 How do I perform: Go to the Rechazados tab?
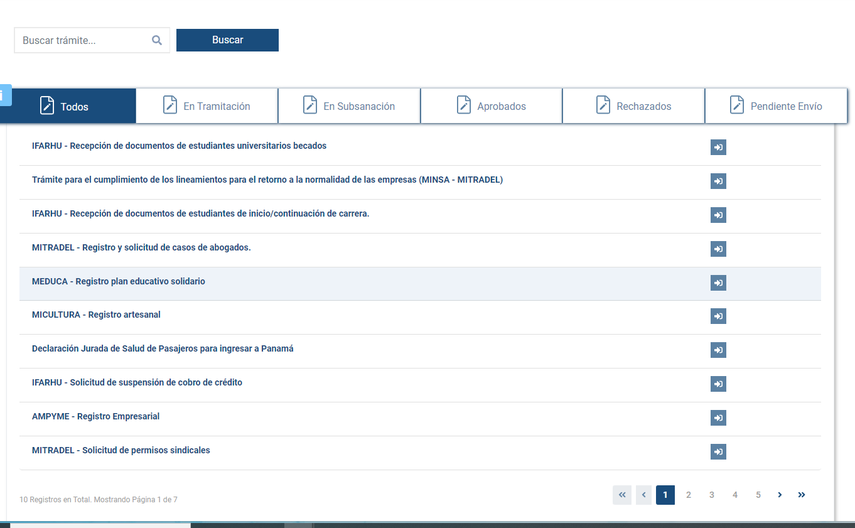[634, 106]
